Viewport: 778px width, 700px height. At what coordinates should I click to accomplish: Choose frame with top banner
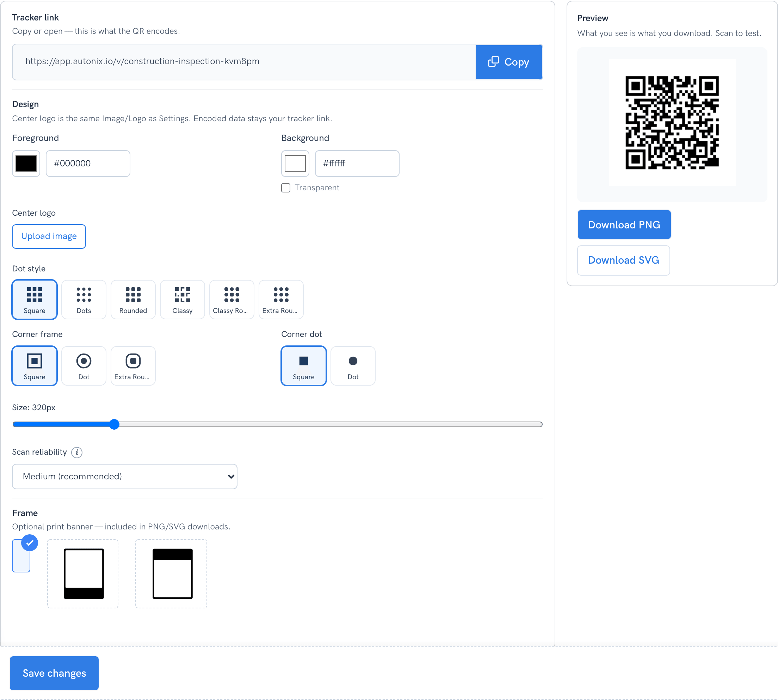pos(172,573)
